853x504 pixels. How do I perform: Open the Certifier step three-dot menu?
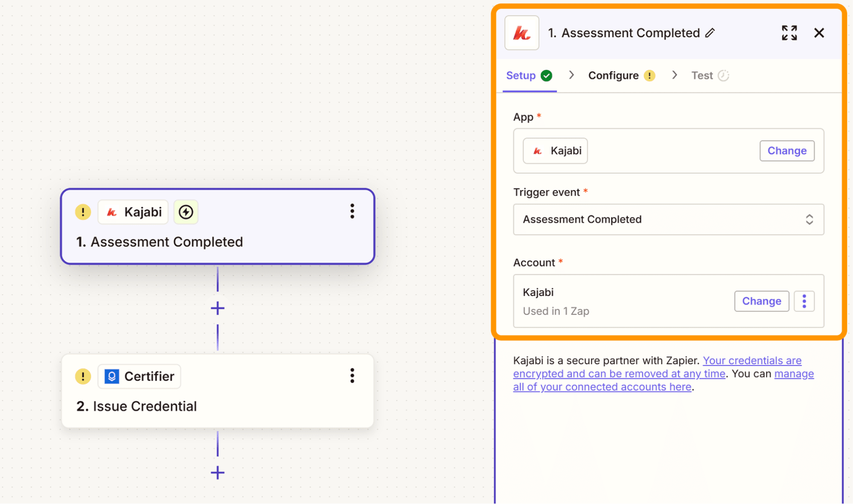click(x=352, y=376)
